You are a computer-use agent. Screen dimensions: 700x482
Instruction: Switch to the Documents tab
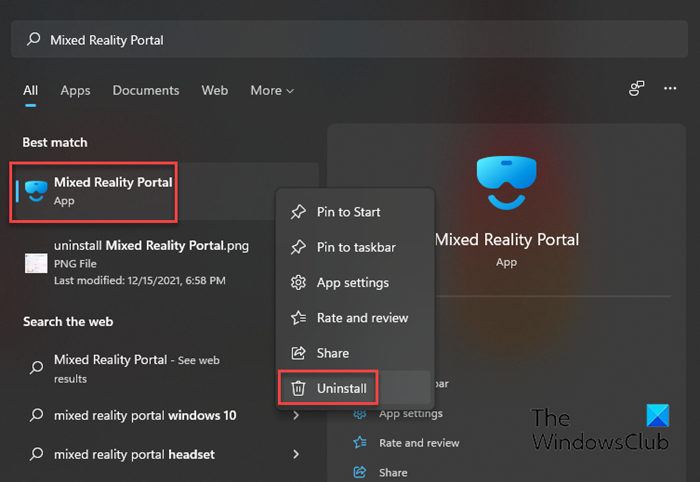tap(145, 91)
